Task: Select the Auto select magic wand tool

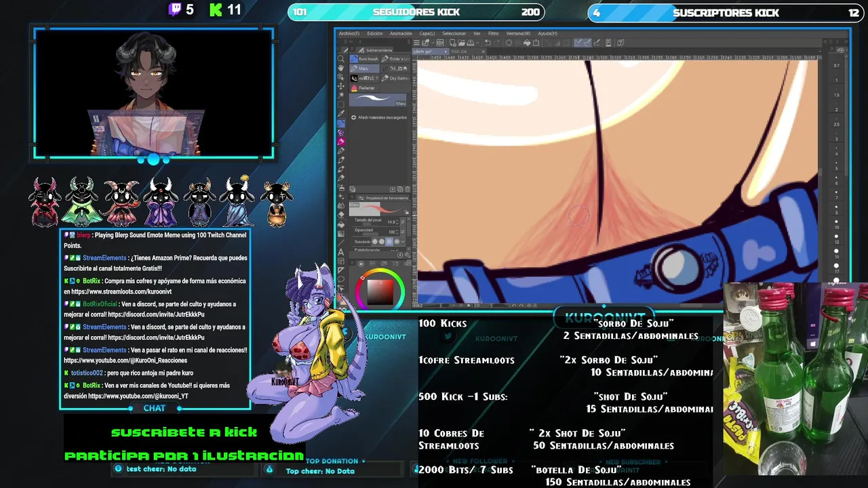Action: coord(340,95)
